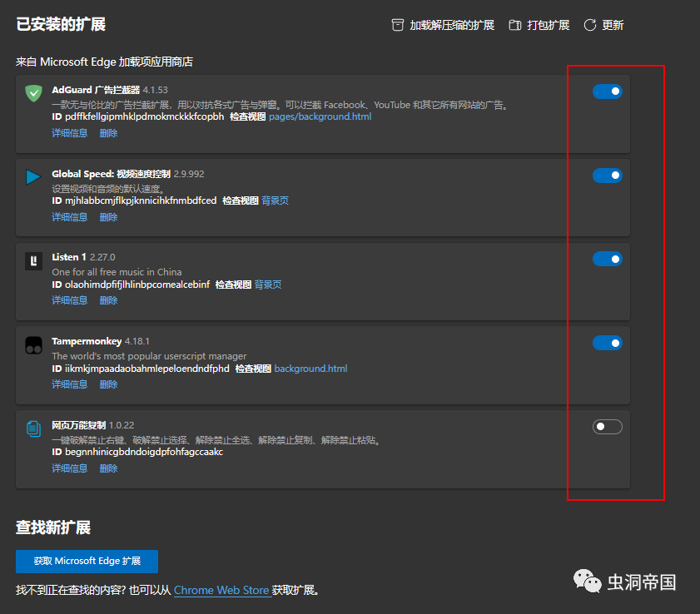Click the Global Speed play-arrow icon
The width and height of the screenshot is (700, 614).
tap(33, 177)
